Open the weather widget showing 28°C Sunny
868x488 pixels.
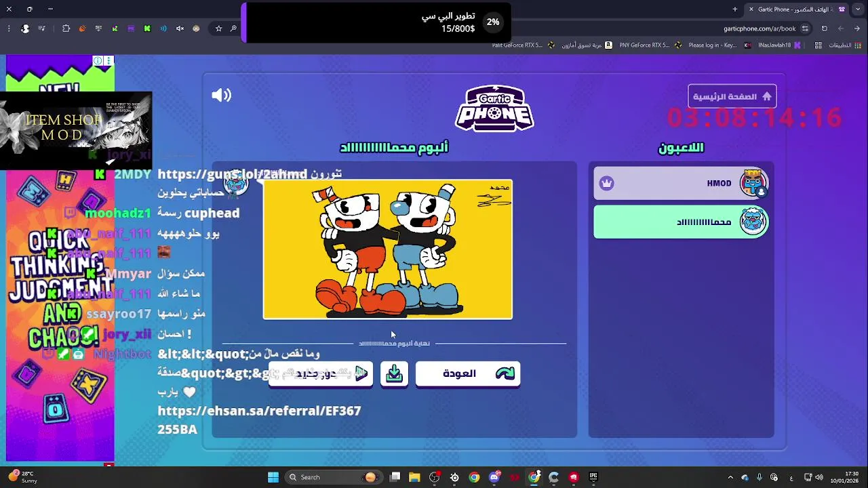coord(24,477)
